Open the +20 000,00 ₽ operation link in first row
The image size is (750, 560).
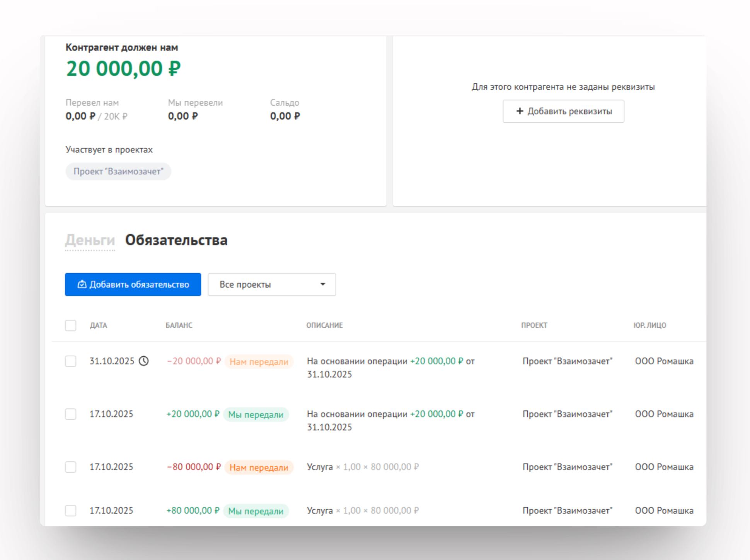(436, 361)
